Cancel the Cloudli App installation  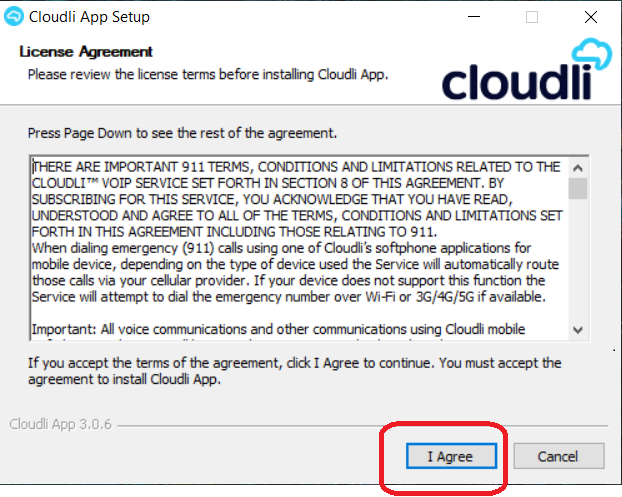559,456
